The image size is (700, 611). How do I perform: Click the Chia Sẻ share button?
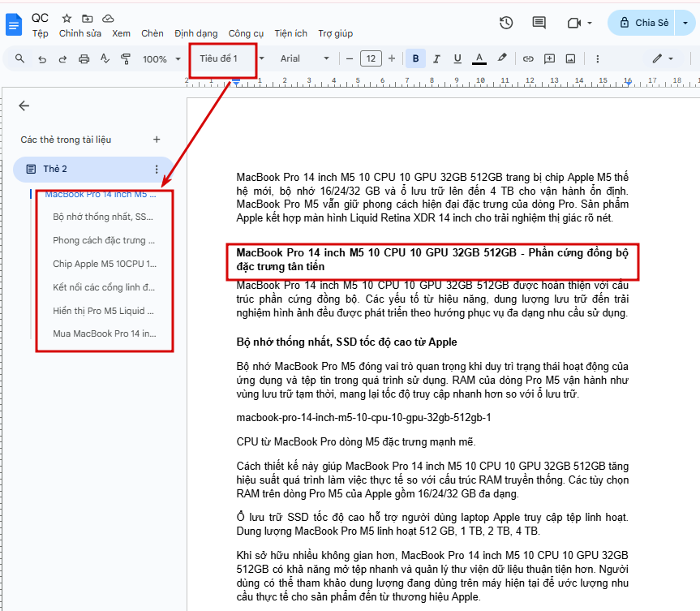coord(642,23)
